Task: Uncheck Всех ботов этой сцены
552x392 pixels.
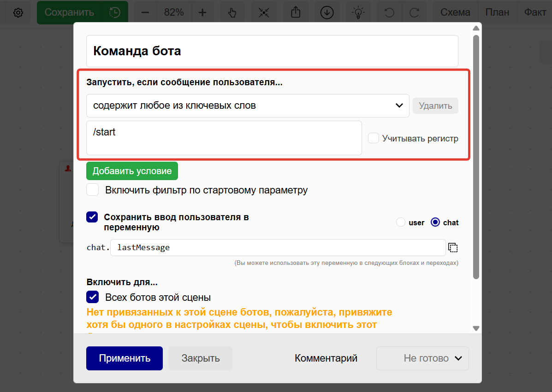Action: coord(93,297)
